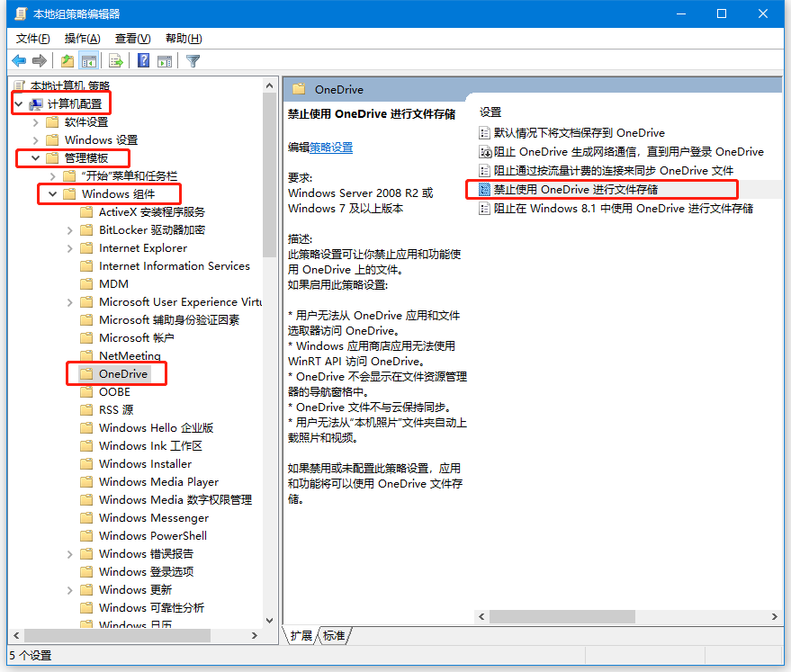791x672 pixels.
Task: Click the icon beside 阻止通过按流量计费的连接来同步
Action: (484, 171)
